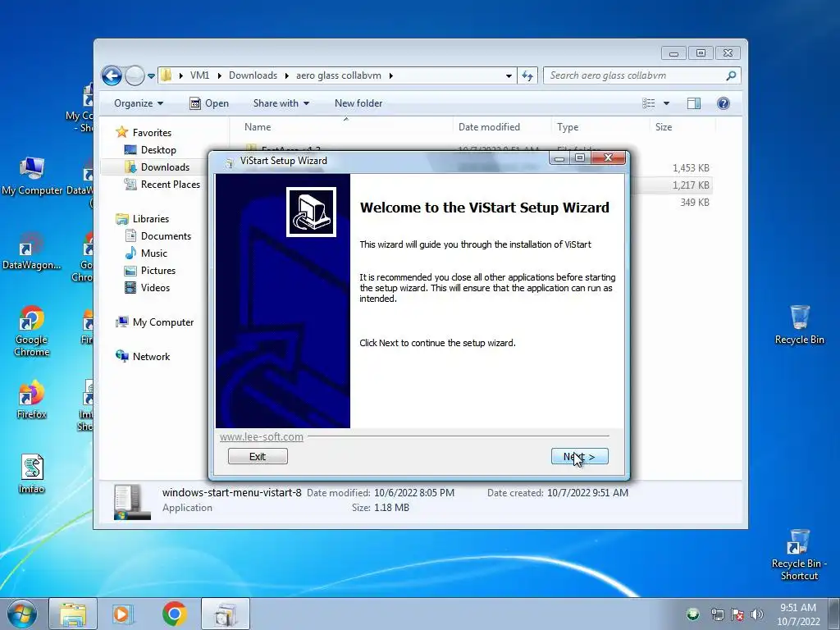Click the Windows Explorer taskbar icon
Image resolution: width=840 pixels, height=630 pixels.
pos(73,614)
